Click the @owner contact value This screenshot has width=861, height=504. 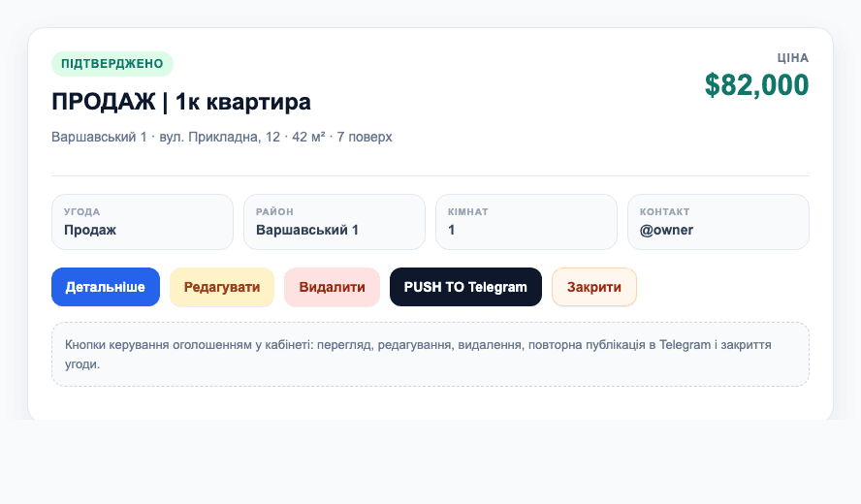point(666,230)
